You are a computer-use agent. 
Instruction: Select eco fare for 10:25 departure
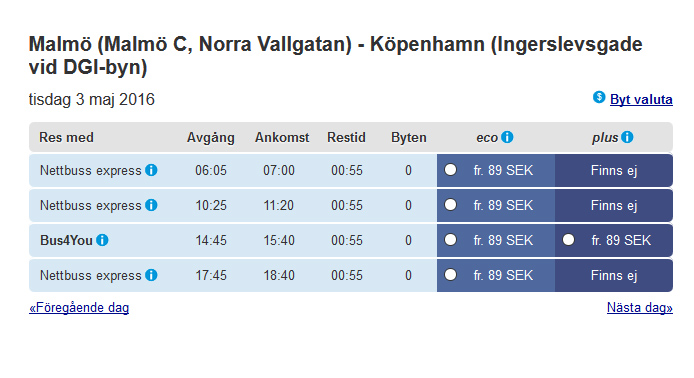[451, 204]
